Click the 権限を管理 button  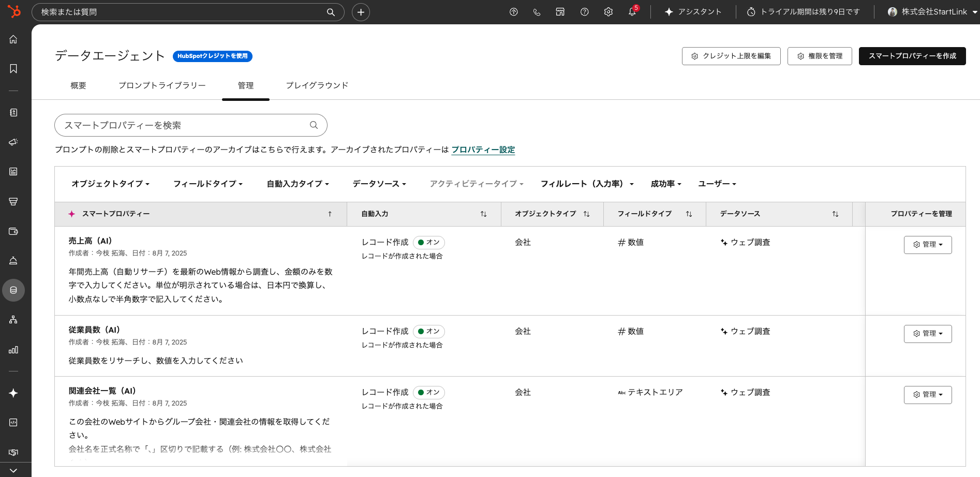pyautogui.click(x=820, y=56)
